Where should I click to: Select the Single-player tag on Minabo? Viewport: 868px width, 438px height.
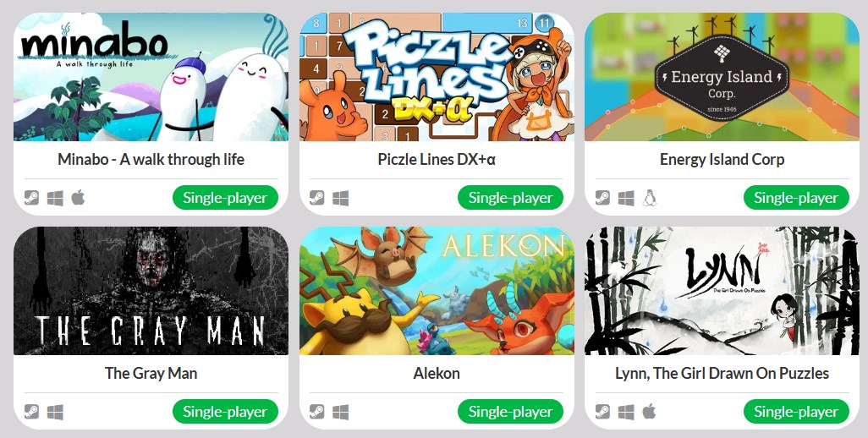225,197
